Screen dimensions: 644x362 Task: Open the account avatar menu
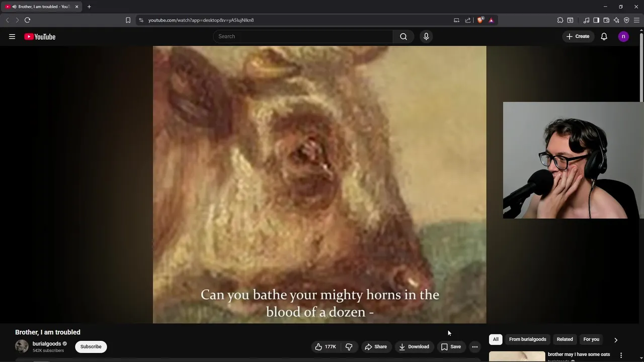pyautogui.click(x=623, y=36)
